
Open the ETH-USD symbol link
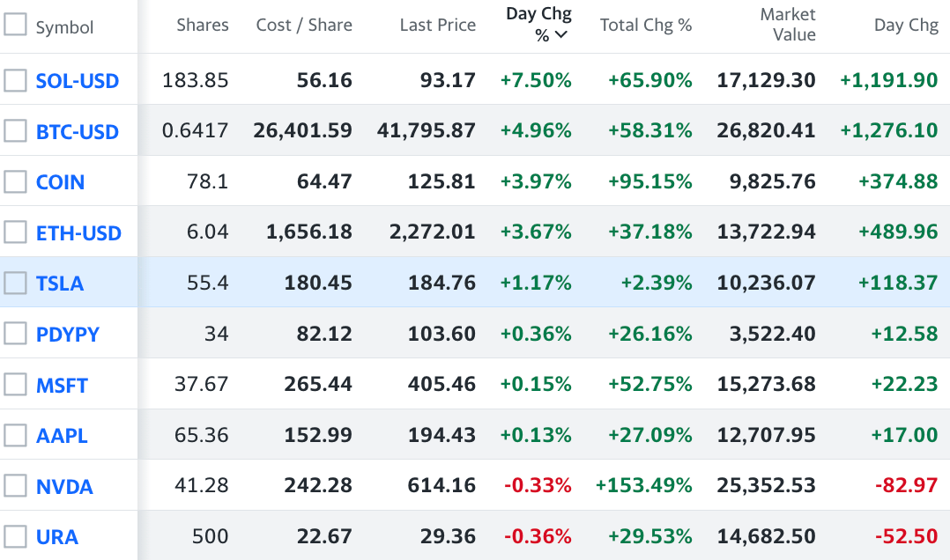pyautogui.click(x=78, y=233)
